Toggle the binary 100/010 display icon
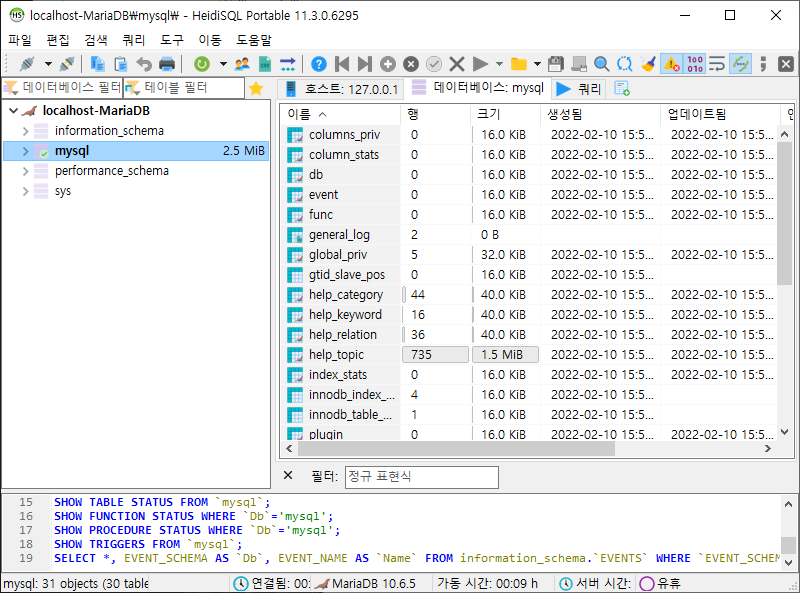The width and height of the screenshot is (800, 593). tap(694, 64)
